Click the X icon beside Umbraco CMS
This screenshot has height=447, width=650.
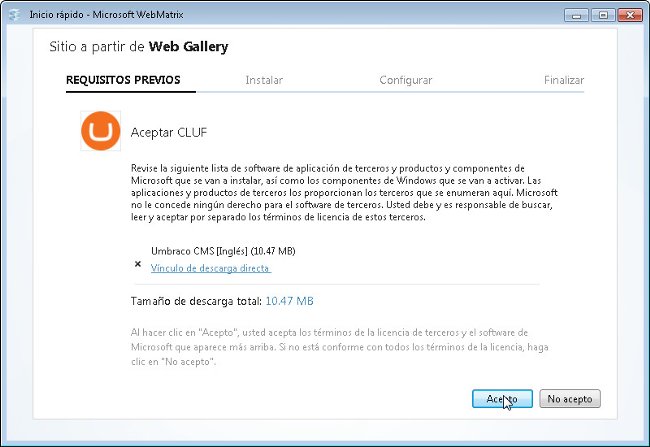tap(138, 264)
